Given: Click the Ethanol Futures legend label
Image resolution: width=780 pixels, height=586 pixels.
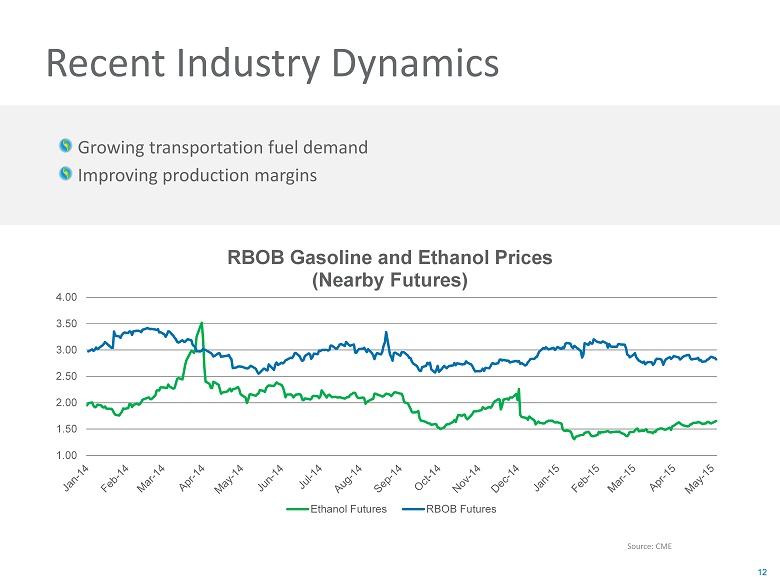Looking at the screenshot, I should (x=349, y=509).
